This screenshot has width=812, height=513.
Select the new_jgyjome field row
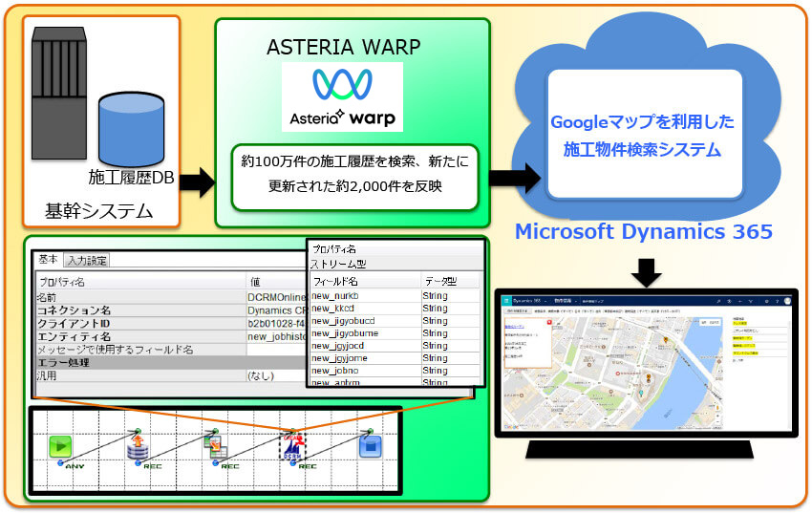coord(395,357)
